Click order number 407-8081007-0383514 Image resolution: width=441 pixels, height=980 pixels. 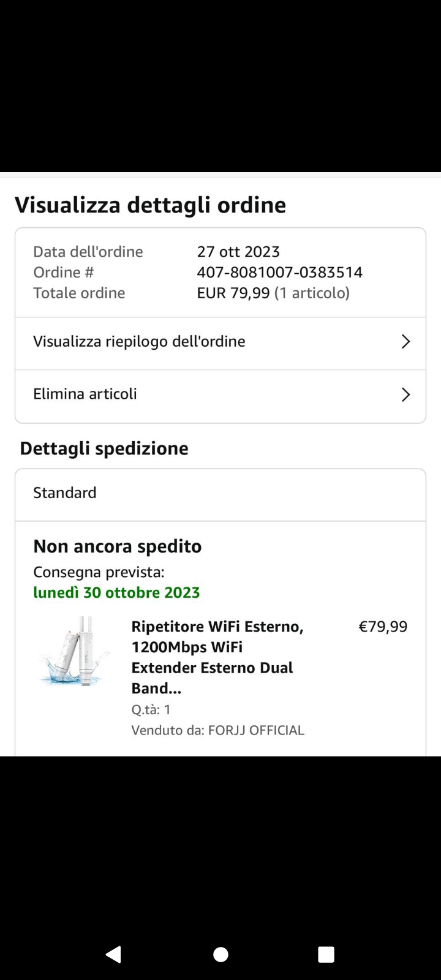point(279,272)
